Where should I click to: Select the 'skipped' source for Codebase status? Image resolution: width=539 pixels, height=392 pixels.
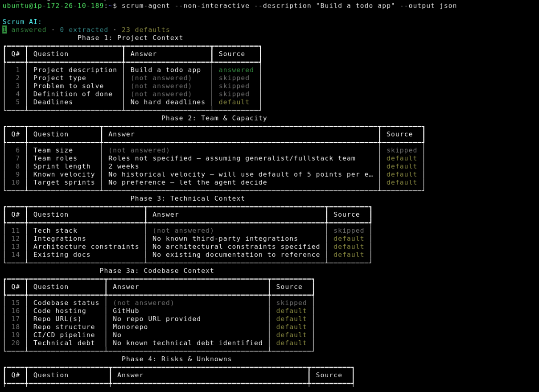(x=291, y=303)
